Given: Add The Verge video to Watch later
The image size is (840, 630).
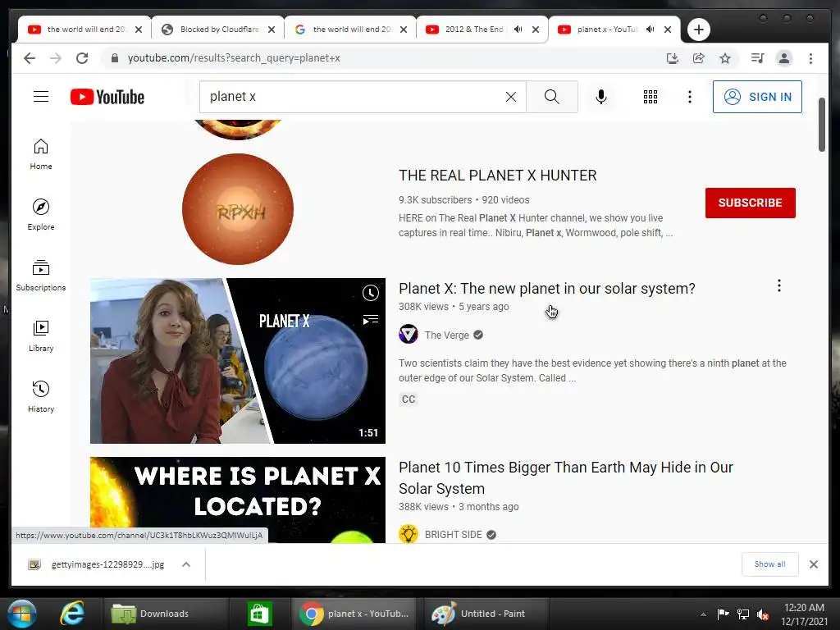Looking at the screenshot, I should [x=370, y=293].
